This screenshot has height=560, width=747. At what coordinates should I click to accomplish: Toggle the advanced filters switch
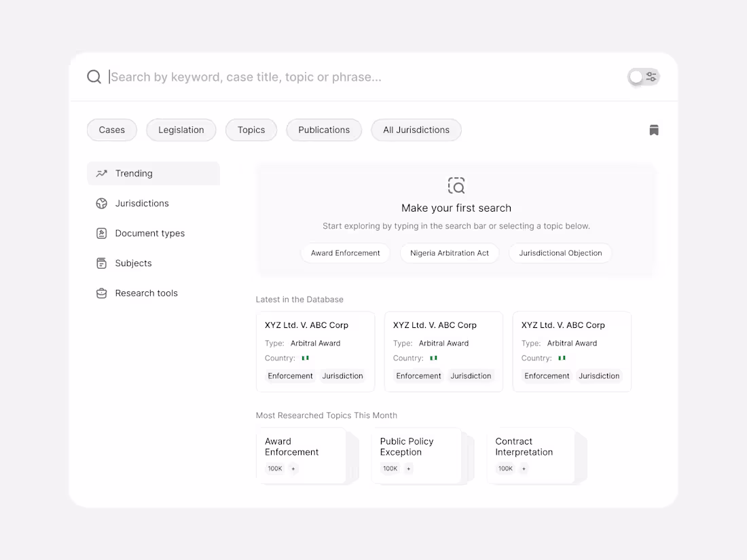tap(643, 77)
